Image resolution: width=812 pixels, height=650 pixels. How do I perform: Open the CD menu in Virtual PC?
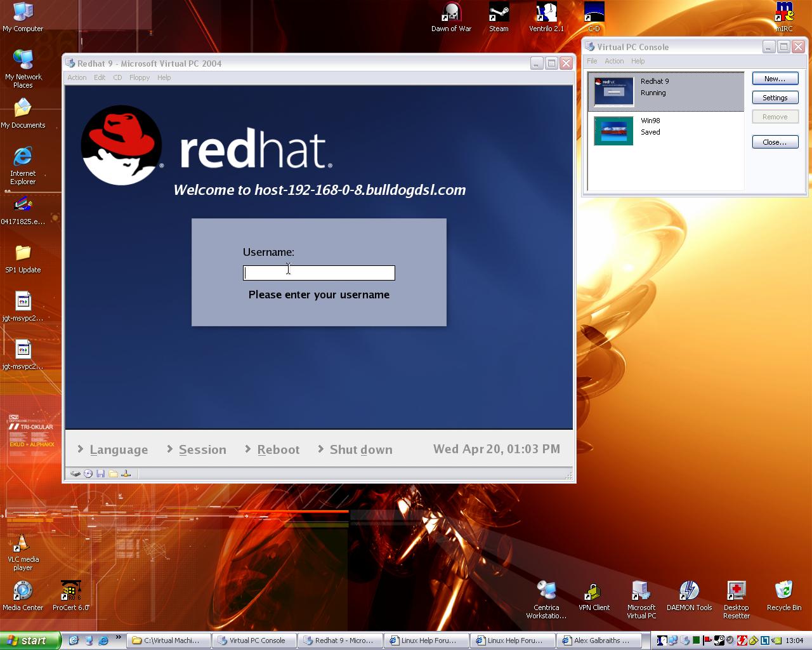coord(117,77)
